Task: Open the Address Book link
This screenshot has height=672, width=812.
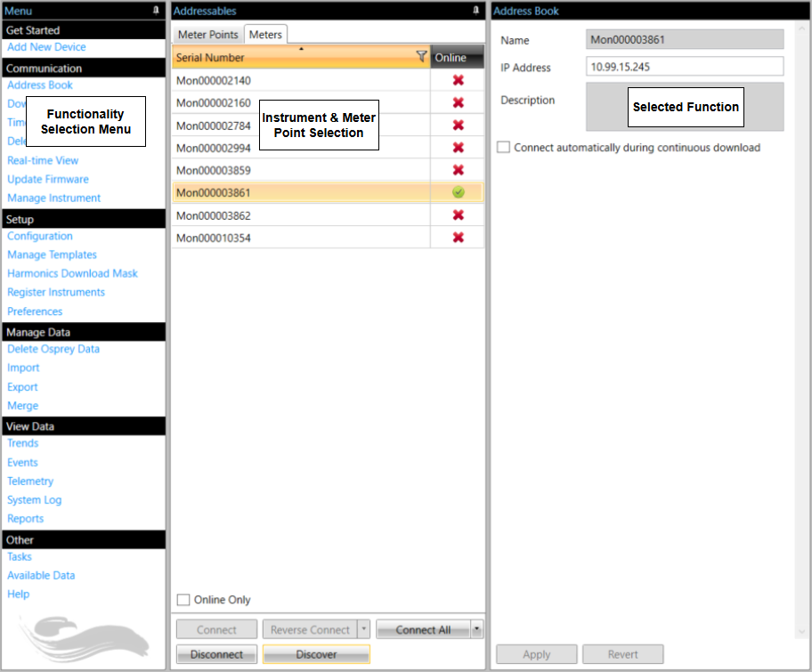Action: click(40, 85)
